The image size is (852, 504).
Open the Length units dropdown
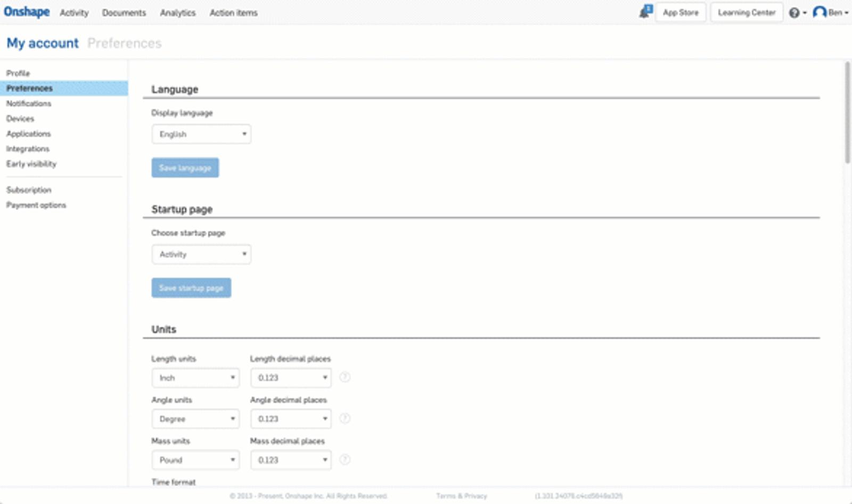195,378
